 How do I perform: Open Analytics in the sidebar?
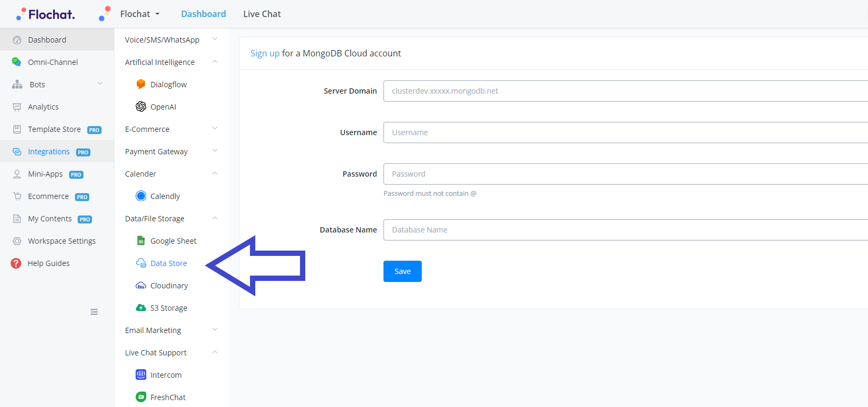click(x=43, y=107)
